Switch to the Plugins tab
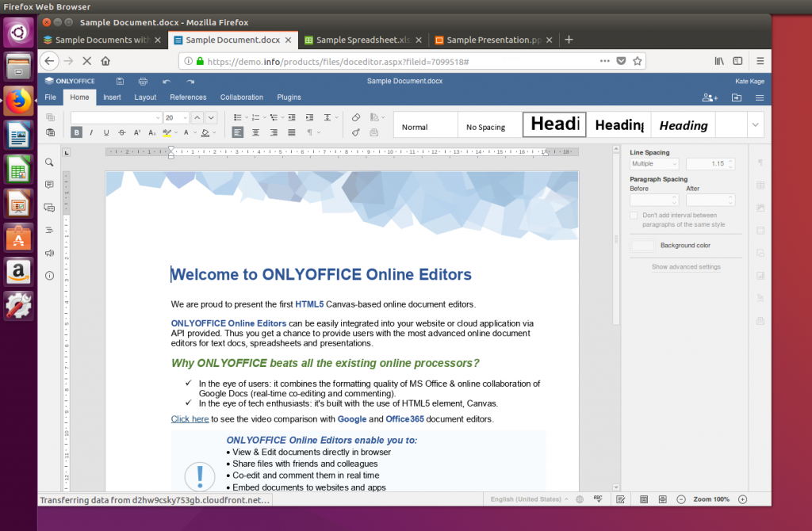The height and width of the screenshot is (531, 812). pos(289,97)
